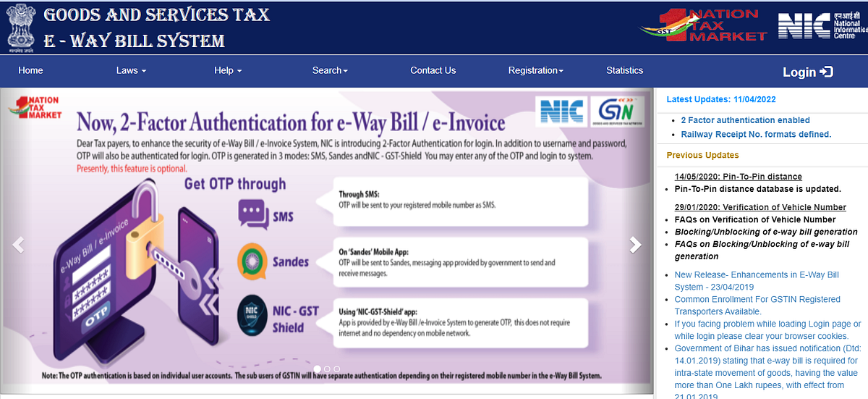
Task: Click the Sandes app icon
Action: (x=252, y=261)
